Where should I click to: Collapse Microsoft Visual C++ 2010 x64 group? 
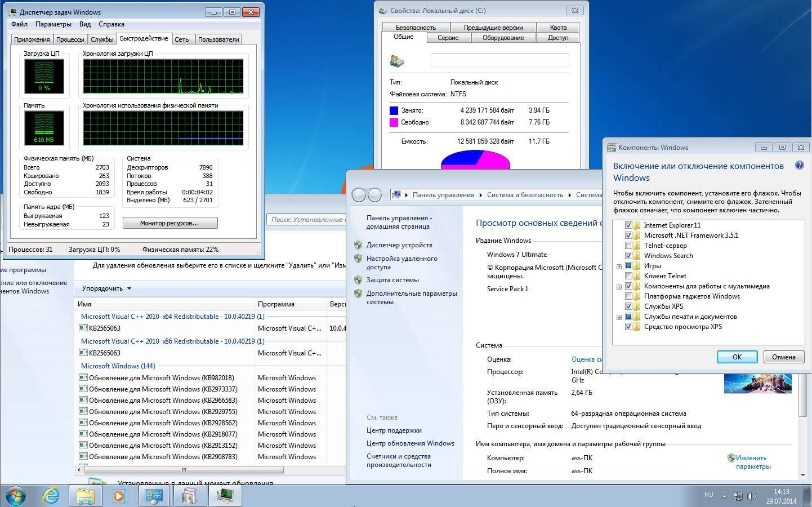pos(172,317)
